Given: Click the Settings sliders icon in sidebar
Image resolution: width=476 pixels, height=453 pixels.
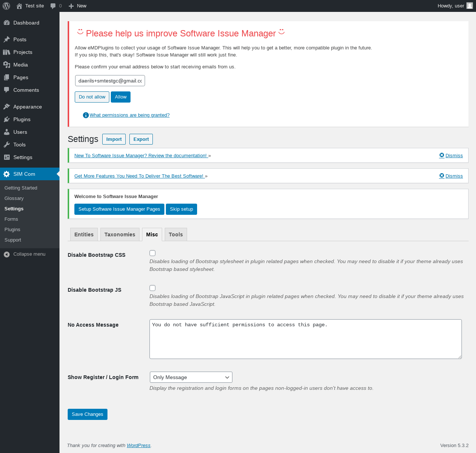Looking at the screenshot, I should (7, 157).
